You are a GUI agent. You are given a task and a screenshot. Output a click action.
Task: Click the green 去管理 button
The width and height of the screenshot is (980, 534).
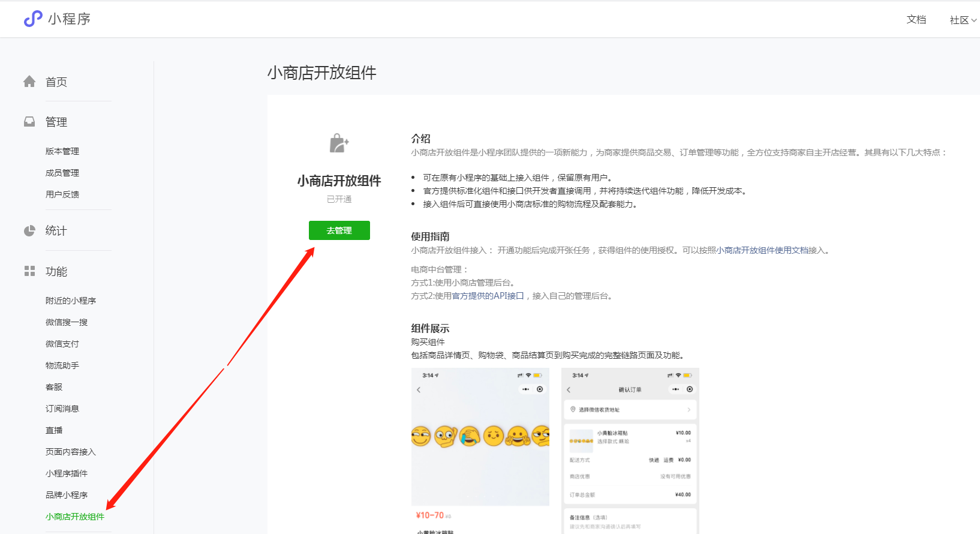pyautogui.click(x=339, y=230)
